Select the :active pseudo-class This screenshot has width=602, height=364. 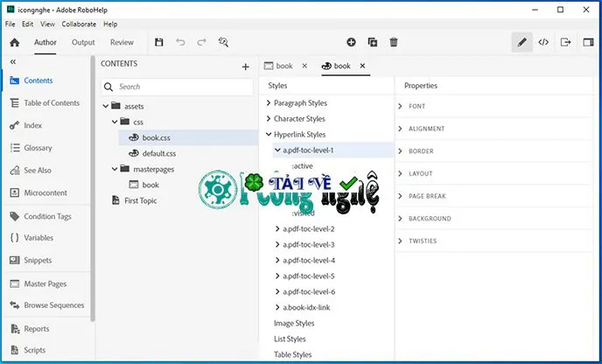point(303,166)
